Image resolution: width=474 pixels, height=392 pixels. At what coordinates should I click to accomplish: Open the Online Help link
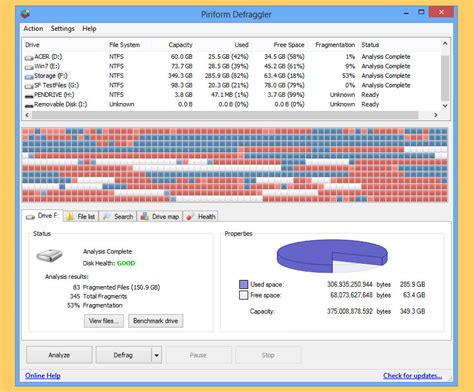coord(43,376)
